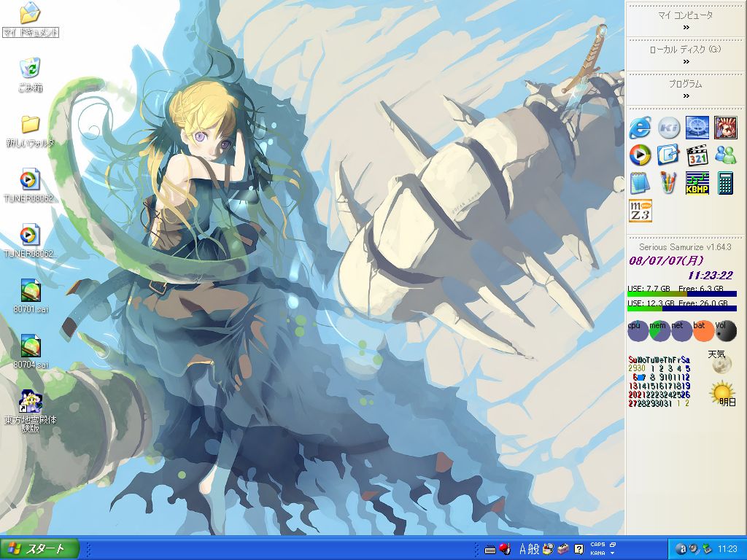Click the second disk usage bar (12.3 GB used)
The image size is (747, 560).
tap(682, 308)
